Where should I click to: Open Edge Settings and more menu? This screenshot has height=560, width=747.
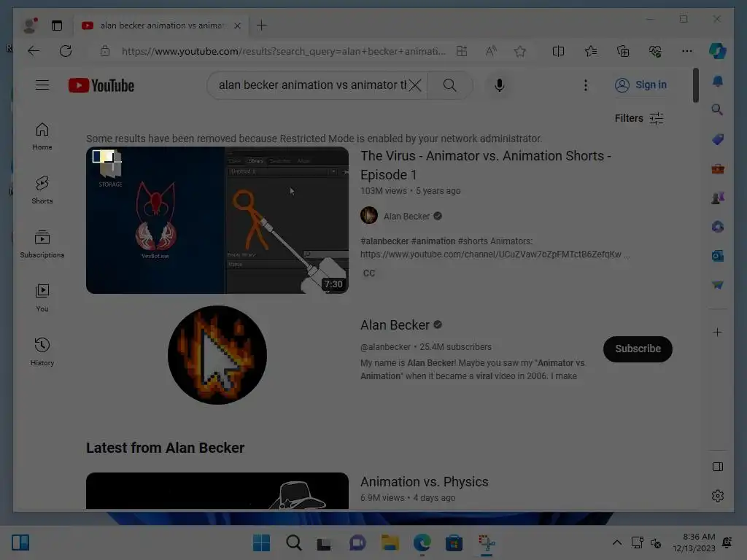point(686,51)
